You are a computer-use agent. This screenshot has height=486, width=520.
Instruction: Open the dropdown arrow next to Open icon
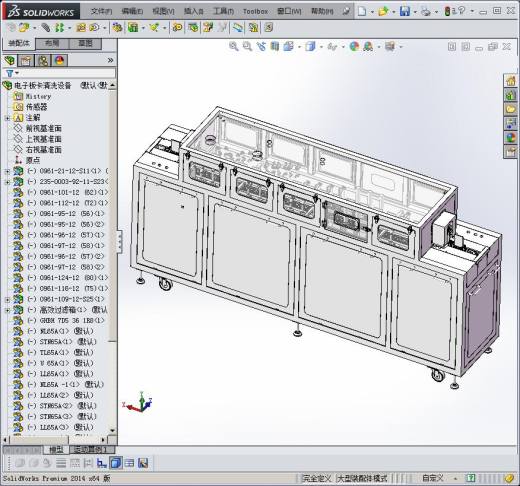[x=393, y=12]
